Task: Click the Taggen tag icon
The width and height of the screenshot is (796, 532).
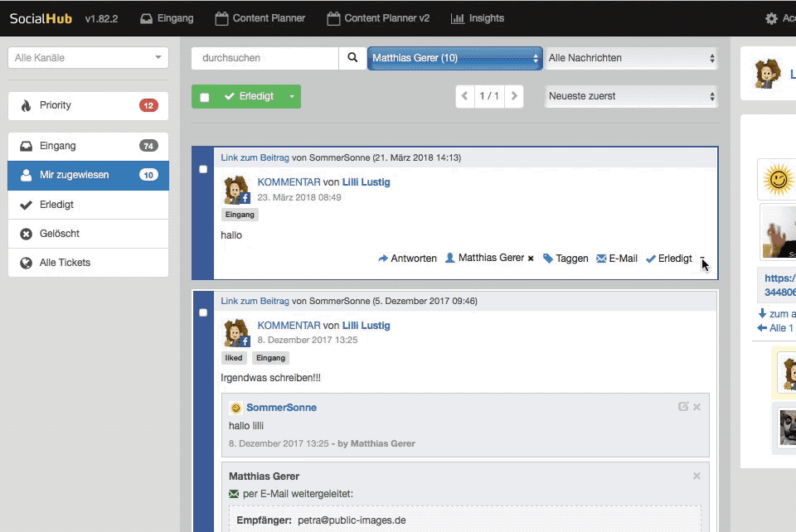Action: (548, 259)
